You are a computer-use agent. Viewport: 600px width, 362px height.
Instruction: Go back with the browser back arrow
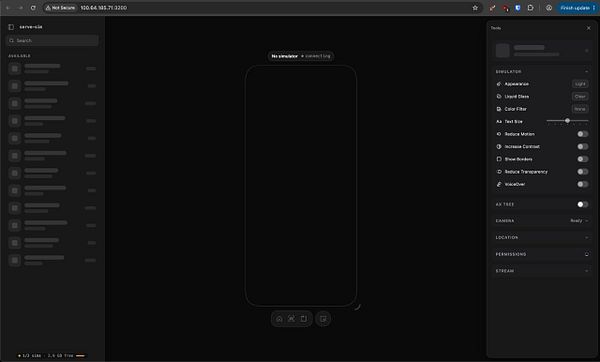click(8, 8)
